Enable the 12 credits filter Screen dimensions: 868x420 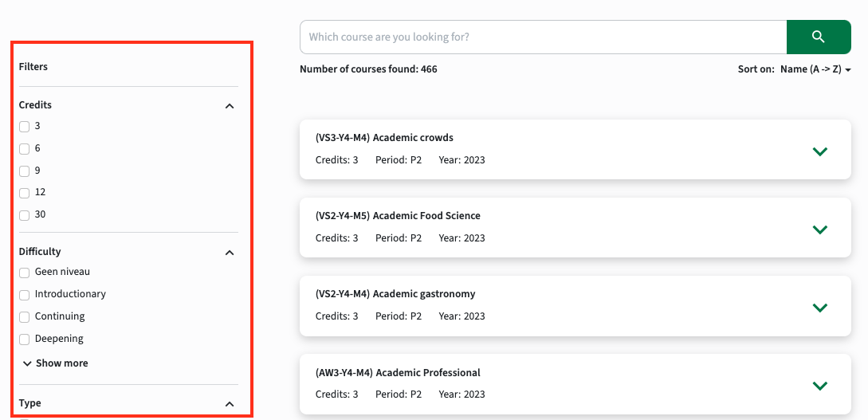pos(25,193)
